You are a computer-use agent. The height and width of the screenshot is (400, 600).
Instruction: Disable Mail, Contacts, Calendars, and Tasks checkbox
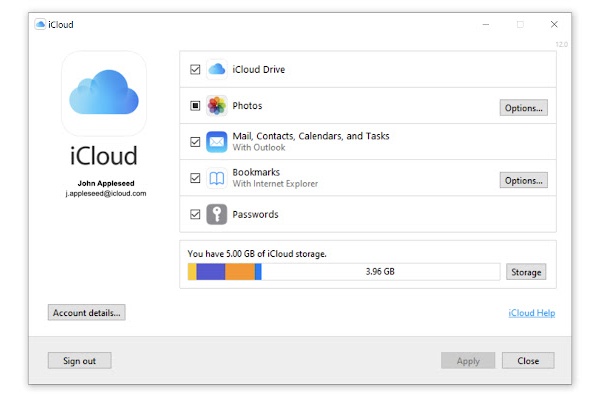tap(195, 142)
